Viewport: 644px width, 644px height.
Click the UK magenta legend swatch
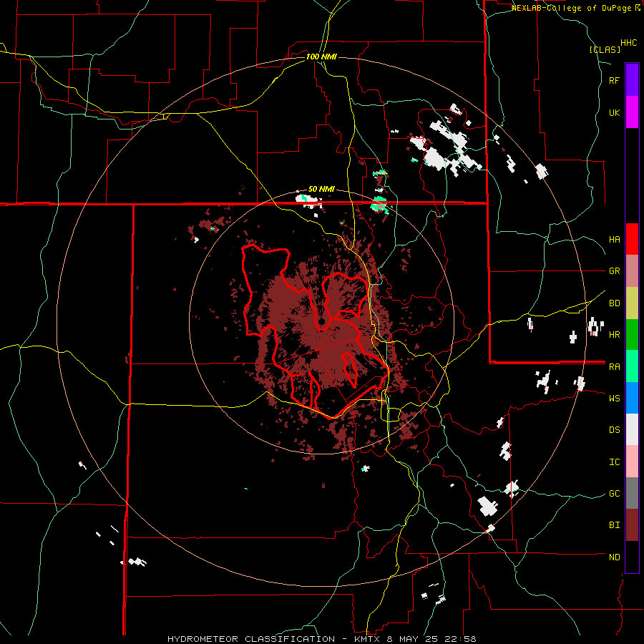click(632, 112)
